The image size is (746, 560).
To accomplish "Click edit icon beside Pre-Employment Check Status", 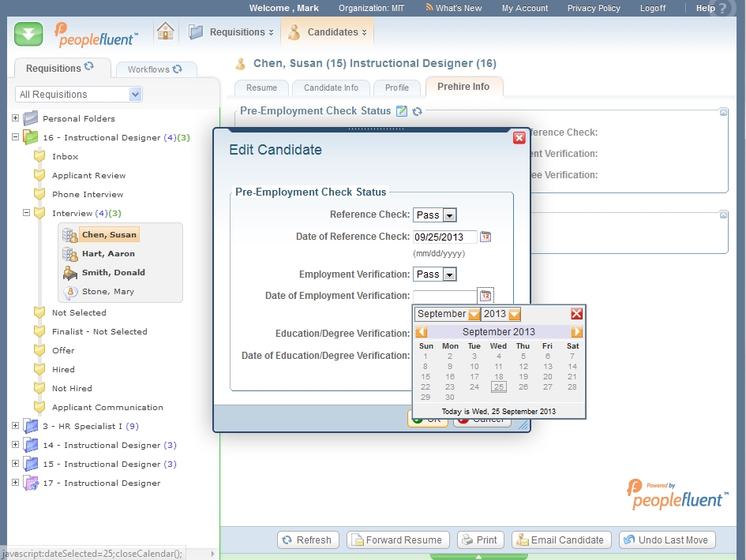I will (402, 111).
